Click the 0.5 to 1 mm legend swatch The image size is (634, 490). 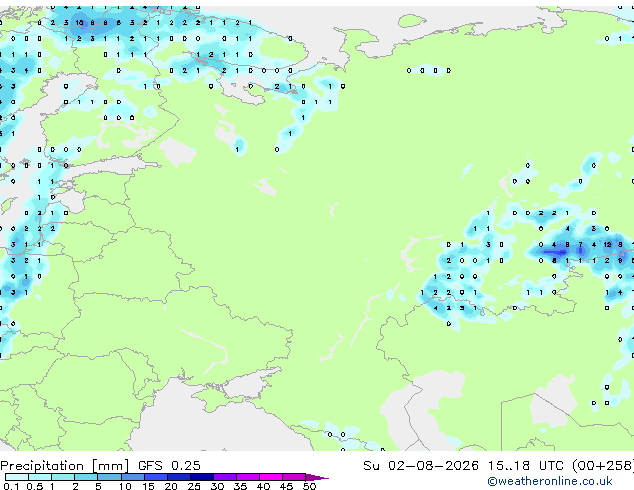click(40, 477)
